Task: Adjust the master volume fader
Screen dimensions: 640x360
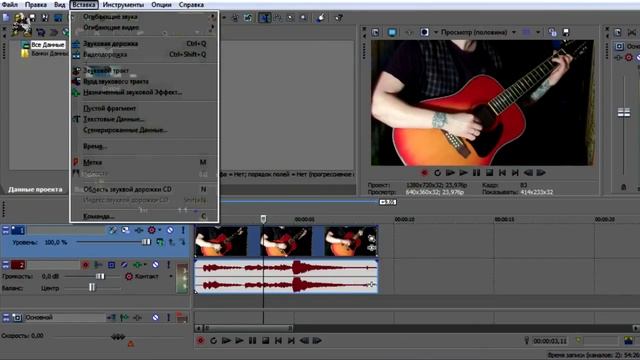Action: (x=624, y=113)
